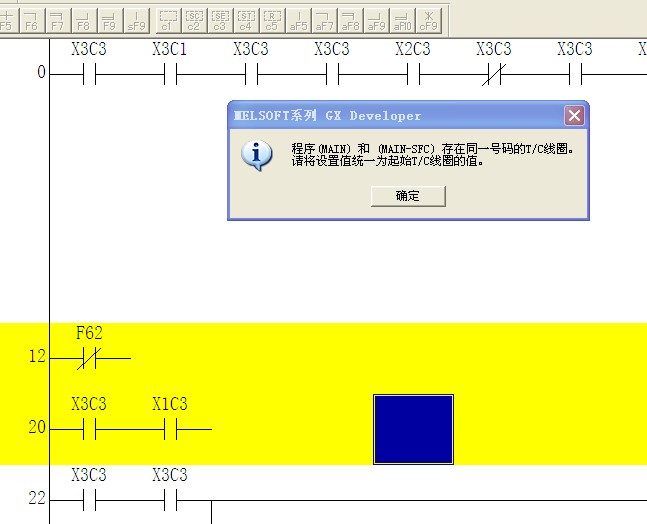Click the ST icon labeled c4
This screenshot has width=647, height=524.
246,19
